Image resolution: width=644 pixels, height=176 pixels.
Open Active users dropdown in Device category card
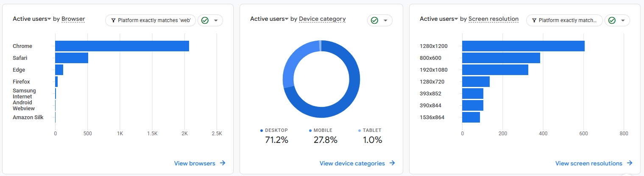pyautogui.click(x=269, y=19)
